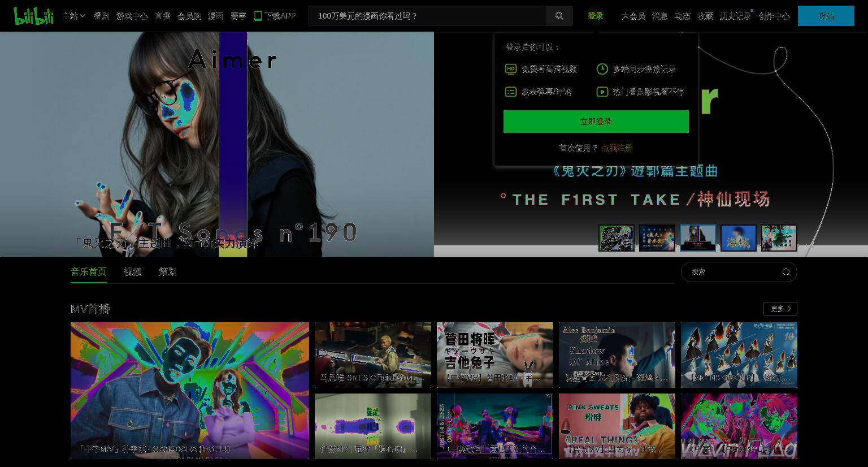This screenshot has height=467, width=868.
Task: Click the music section search magnifier icon
Action: pyautogui.click(x=786, y=272)
